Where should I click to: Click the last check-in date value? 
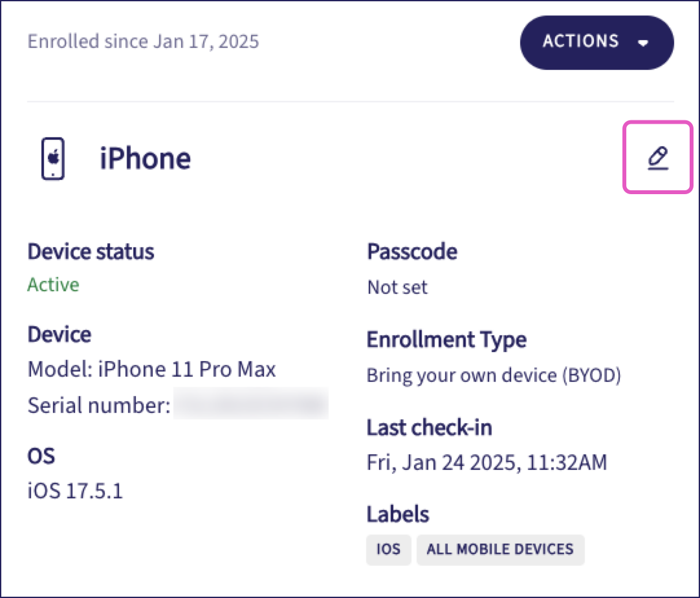pos(487,463)
